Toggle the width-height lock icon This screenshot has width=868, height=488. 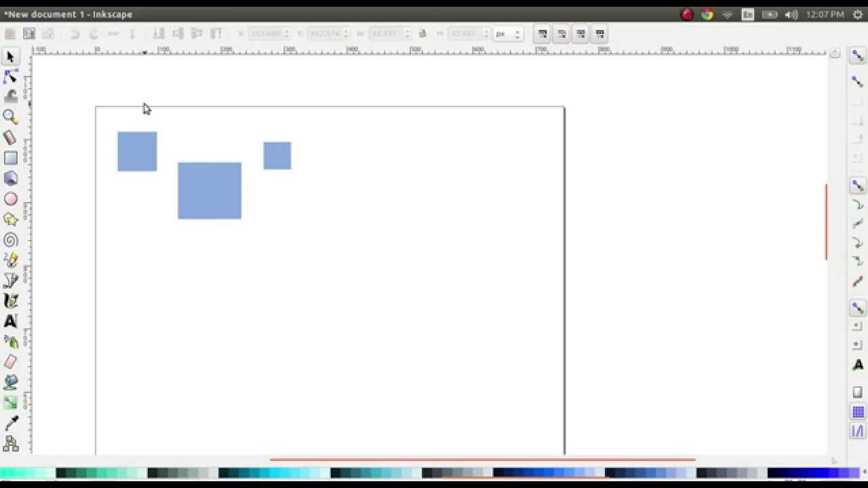click(x=422, y=33)
